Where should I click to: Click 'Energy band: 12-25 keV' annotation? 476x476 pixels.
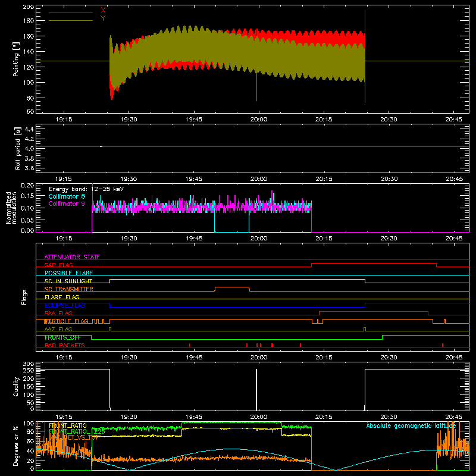coord(86,189)
